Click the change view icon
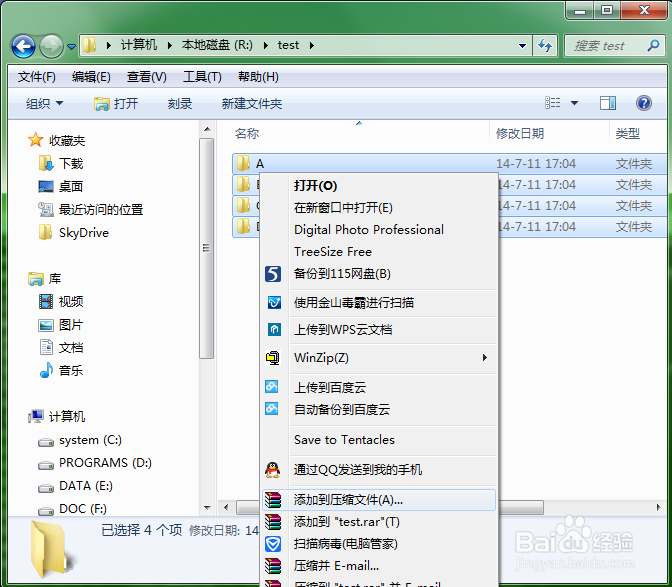Viewport: 672px width, 587px height. point(552,103)
